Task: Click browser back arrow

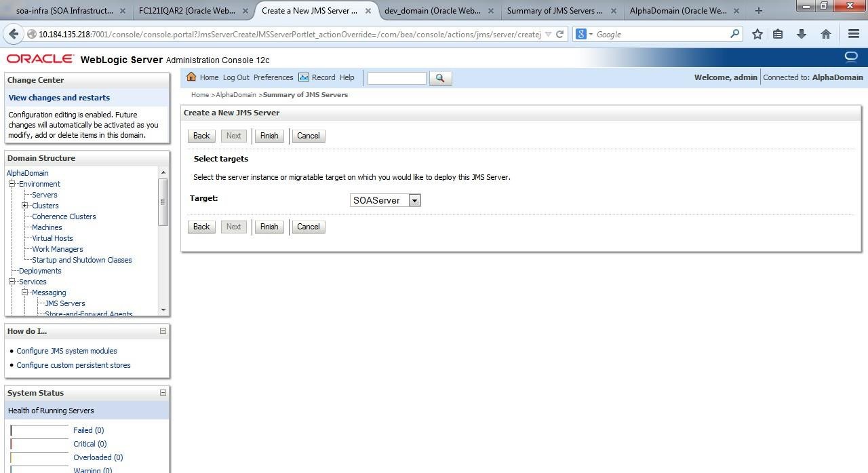Action: [x=14, y=34]
